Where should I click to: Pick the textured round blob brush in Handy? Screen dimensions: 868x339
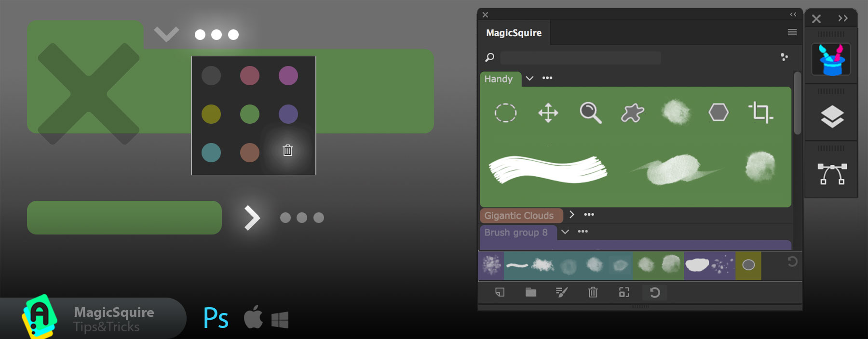tap(760, 167)
